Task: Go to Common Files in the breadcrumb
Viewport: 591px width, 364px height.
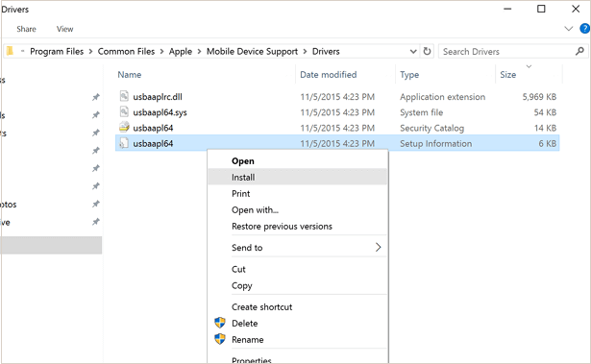Action: click(126, 51)
